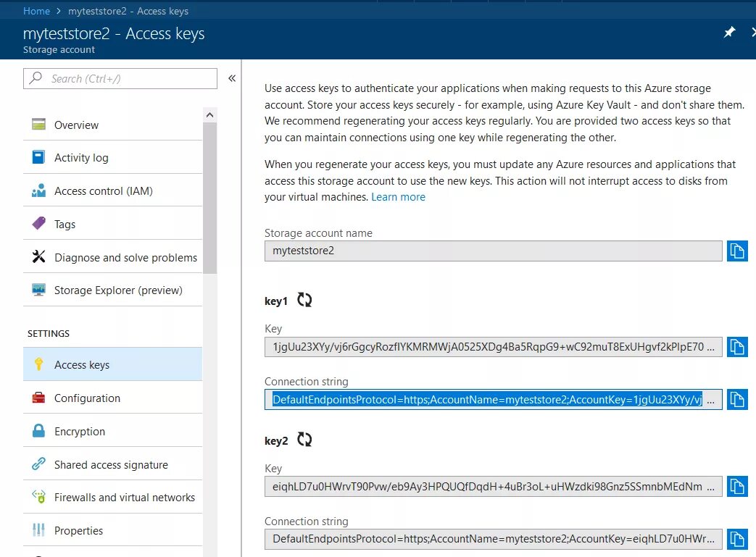Image resolution: width=756 pixels, height=557 pixels.
Task: Regenerate key1 with the refresh icon
Action: coord(304,300)
